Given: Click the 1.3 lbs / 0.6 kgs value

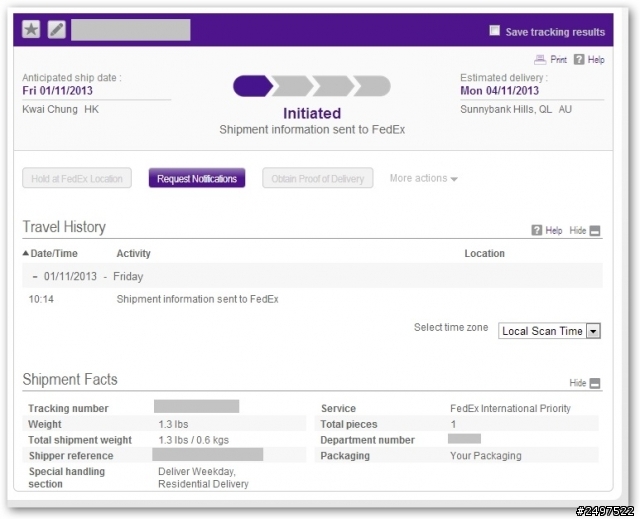Looking at the screenshot, I should (193, 440).
